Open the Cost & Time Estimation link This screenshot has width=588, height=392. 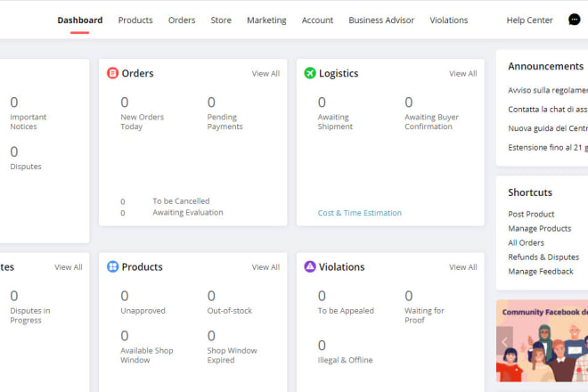pyautogui.click(x=360, y=213)
